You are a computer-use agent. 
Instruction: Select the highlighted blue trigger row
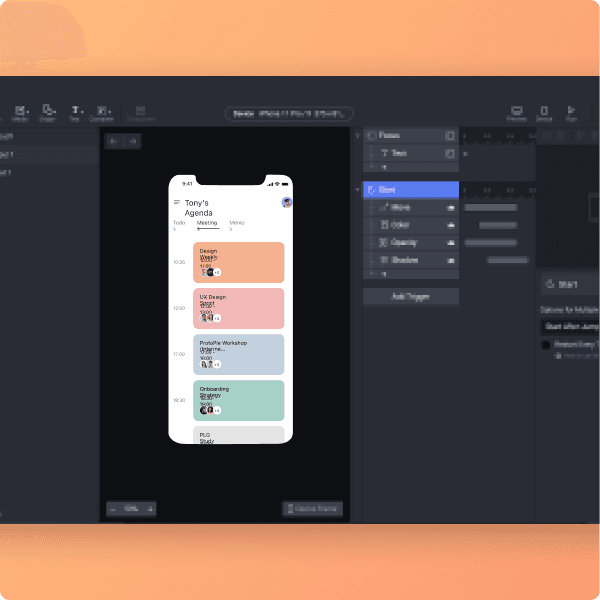click(x=411, y=190)
